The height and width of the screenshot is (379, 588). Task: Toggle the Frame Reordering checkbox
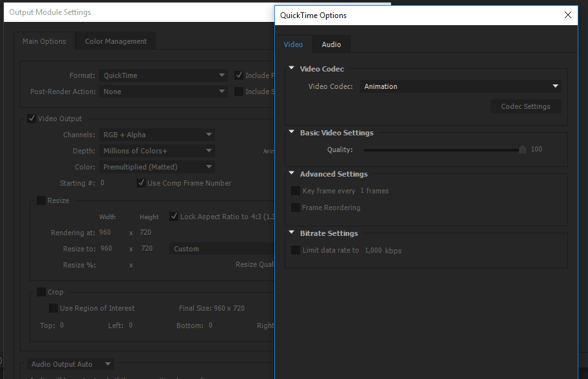point(296,208)
